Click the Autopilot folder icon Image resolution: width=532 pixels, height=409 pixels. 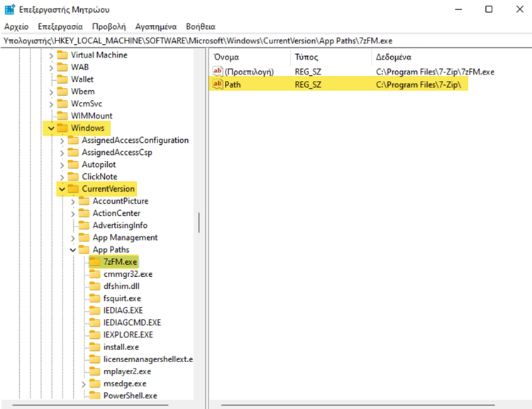[73, 165]
